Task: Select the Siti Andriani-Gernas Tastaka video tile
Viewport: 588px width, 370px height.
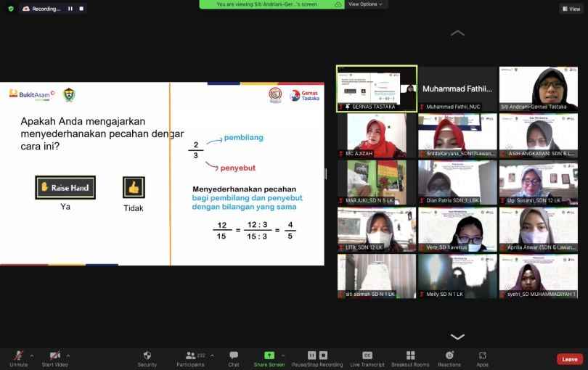Action: [x=539, y=89]
